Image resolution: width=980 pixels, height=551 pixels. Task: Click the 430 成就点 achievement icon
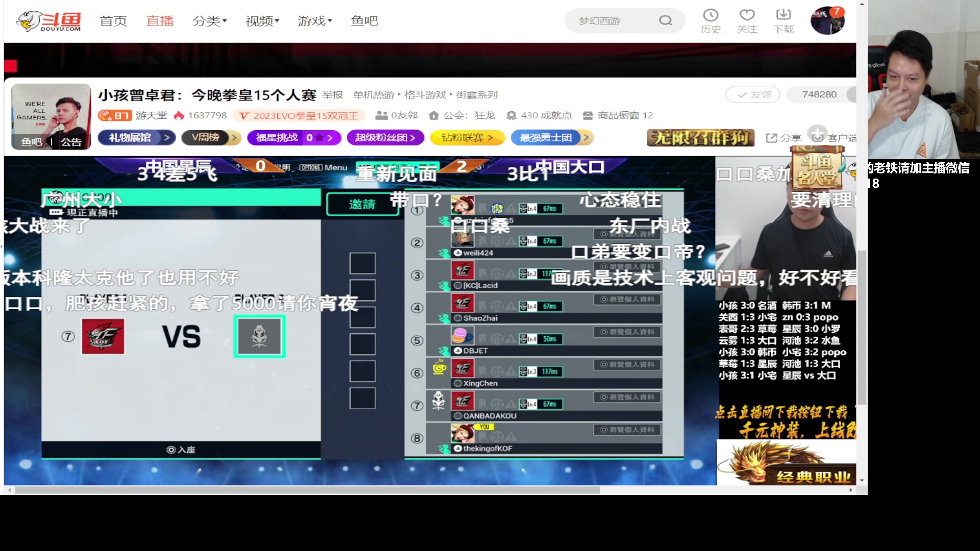(511, 116)
